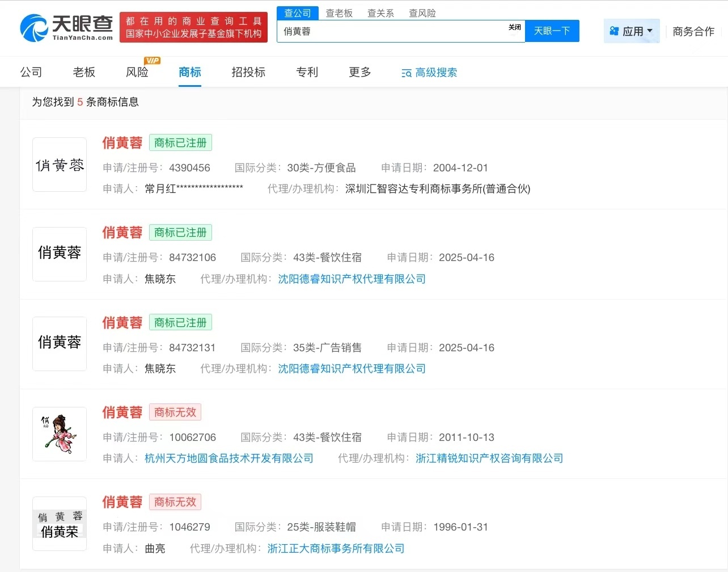The width and height of the screenshot is (728, 572).
Task: Open the 更多 menu tab
Action: [360, 72]
